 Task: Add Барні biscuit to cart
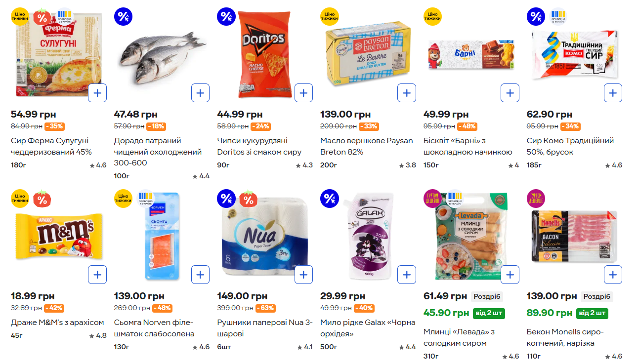[510, 93]
